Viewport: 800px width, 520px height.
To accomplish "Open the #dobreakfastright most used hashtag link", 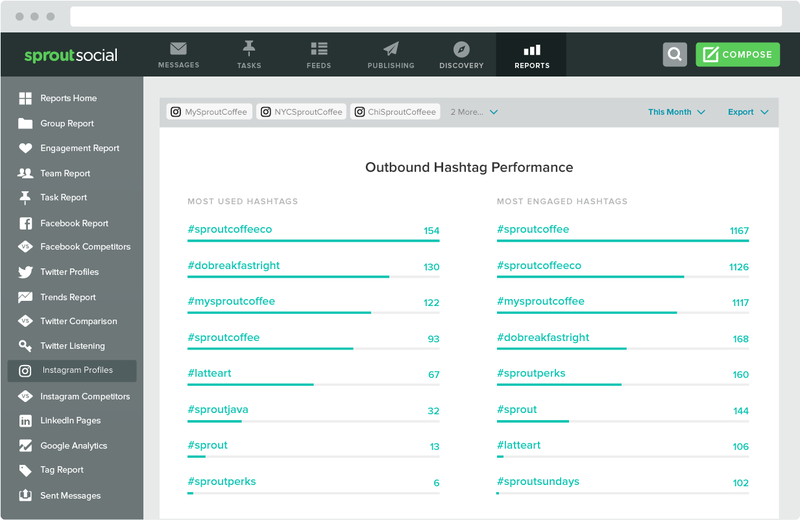I will tap(234, 265).
